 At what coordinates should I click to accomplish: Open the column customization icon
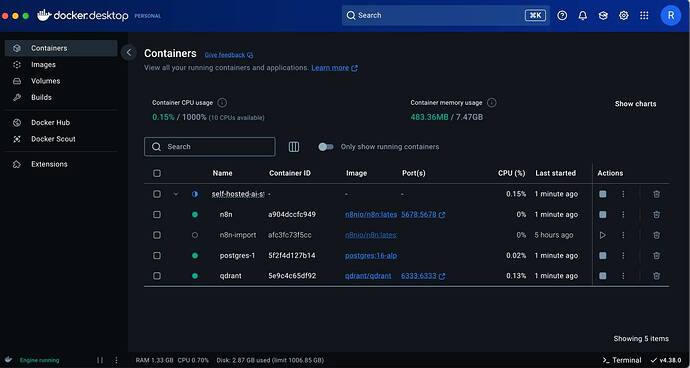pos(294,147)
